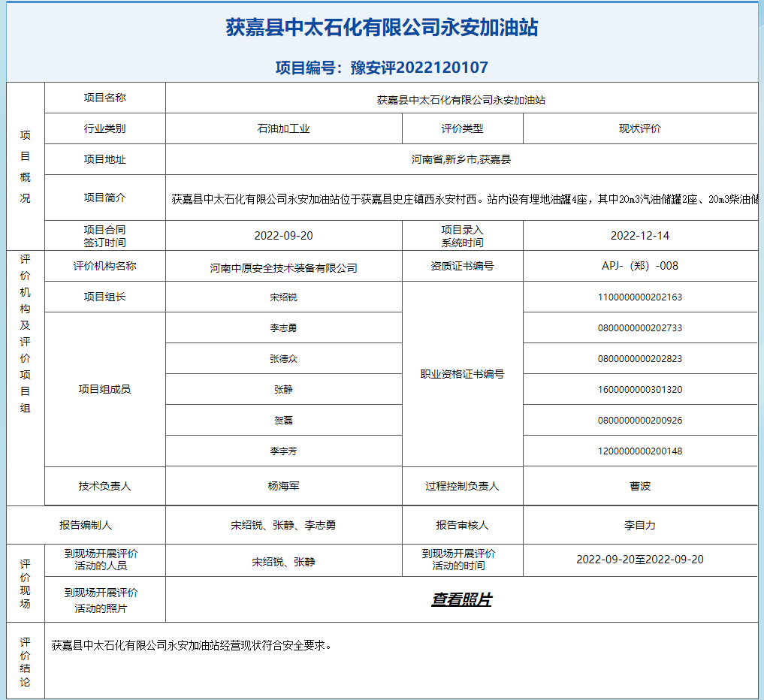Select date range 2022-09-20至2022-09-20
This screenshot has width=764, height=700.
point(640,560)
